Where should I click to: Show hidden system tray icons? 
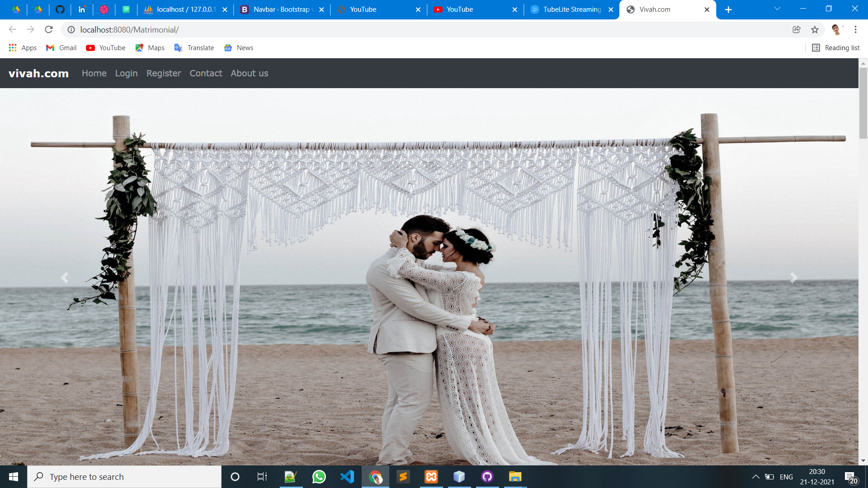(755, 477)
